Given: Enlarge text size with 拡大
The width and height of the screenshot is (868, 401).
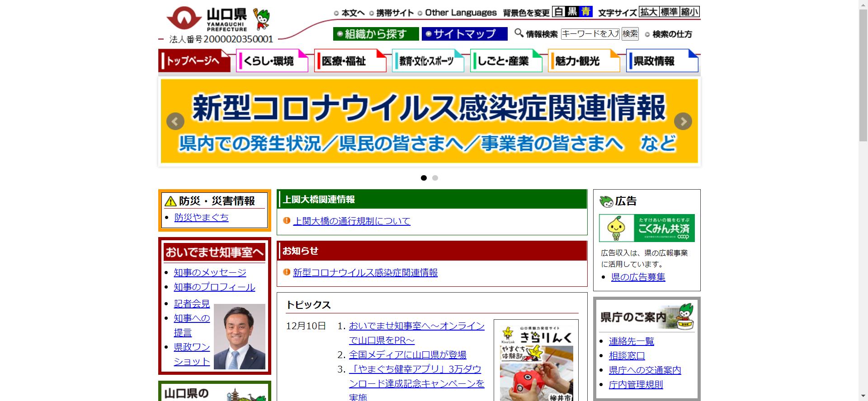Looking at the screenshot, I should click(649, 12).
